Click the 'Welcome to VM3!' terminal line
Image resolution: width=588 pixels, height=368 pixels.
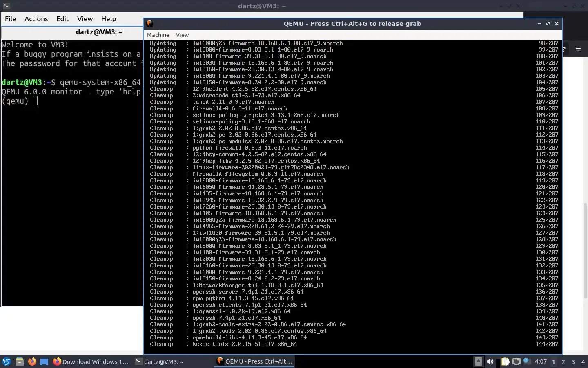click(x=35, y=45)
